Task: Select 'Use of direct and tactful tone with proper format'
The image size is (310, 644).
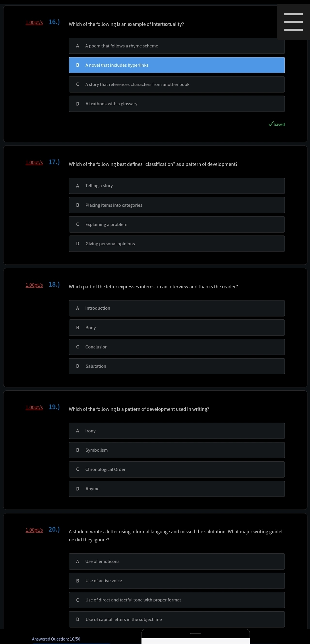Action: click(177, 600)
